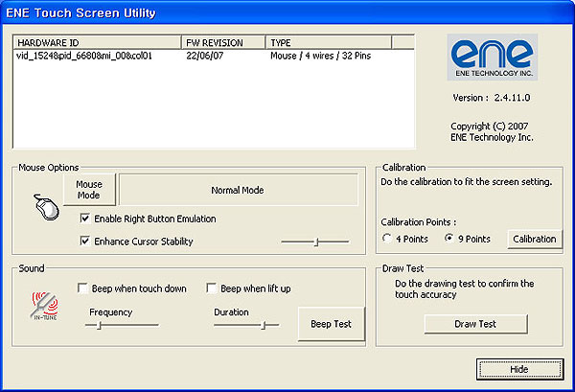The image size is (575, 392).
Task: Click the ENE Technology logo
Action: coord(493,57)
